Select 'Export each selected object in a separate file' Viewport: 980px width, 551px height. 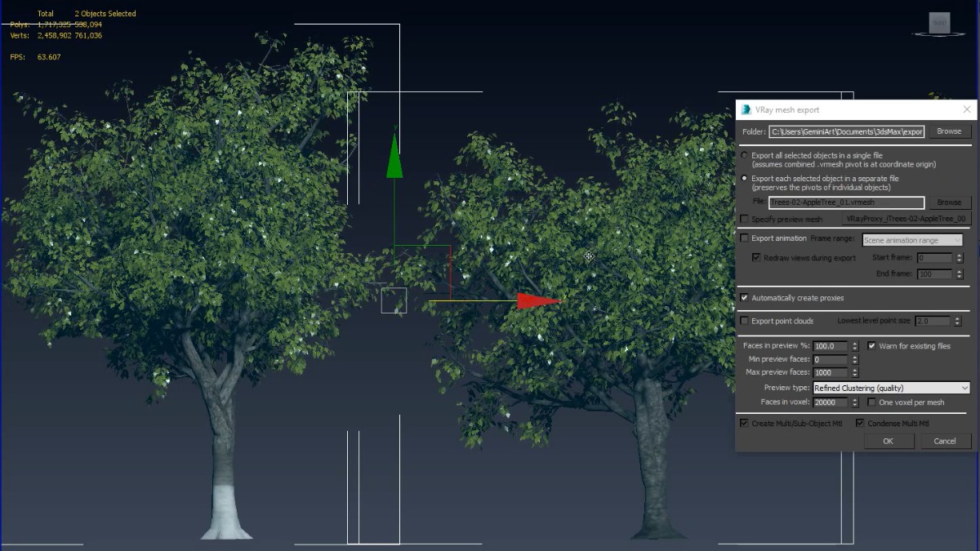click(x=744, y=178)
